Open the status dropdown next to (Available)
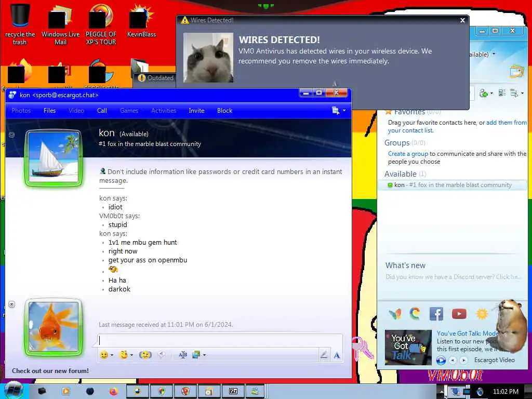The width and height of the screenshot is (532, 399). click(494, 54)
